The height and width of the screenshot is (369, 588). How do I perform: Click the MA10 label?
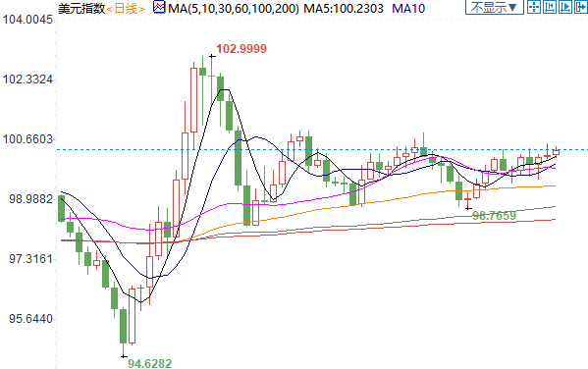(x=408, y=8)
